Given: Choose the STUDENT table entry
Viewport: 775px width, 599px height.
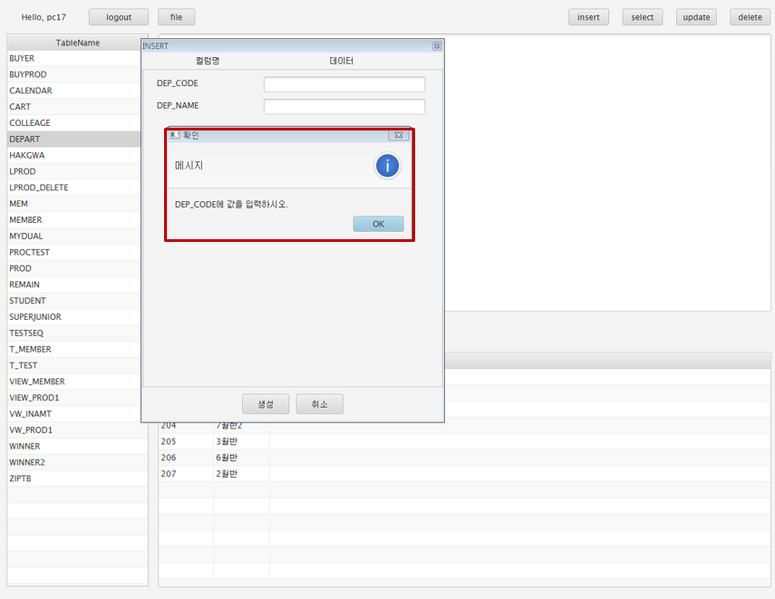Looking at the screenshot, I should (x=27, y=301).
